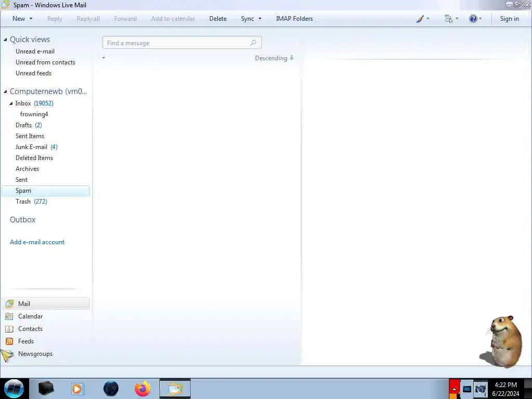Click the search magnifier icon
The width and height of the screenshot is (532, 399).
(253, 43)
